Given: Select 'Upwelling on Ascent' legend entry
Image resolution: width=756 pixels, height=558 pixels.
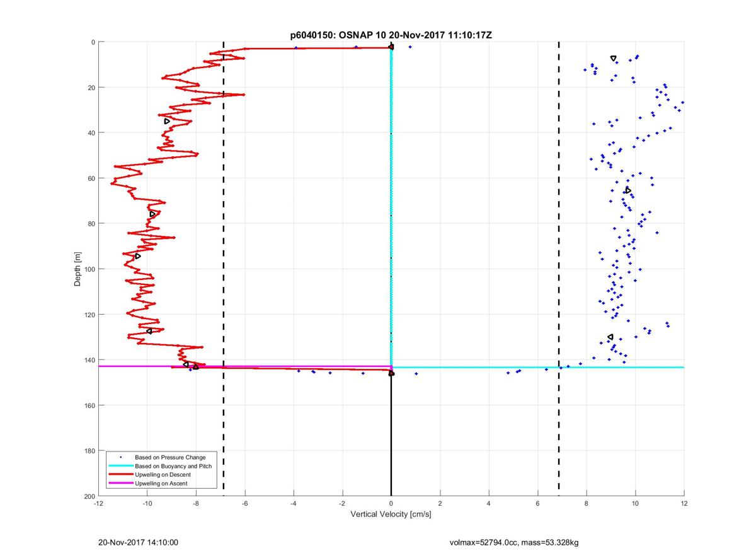Looking at the screenshot, I should 161,484.
